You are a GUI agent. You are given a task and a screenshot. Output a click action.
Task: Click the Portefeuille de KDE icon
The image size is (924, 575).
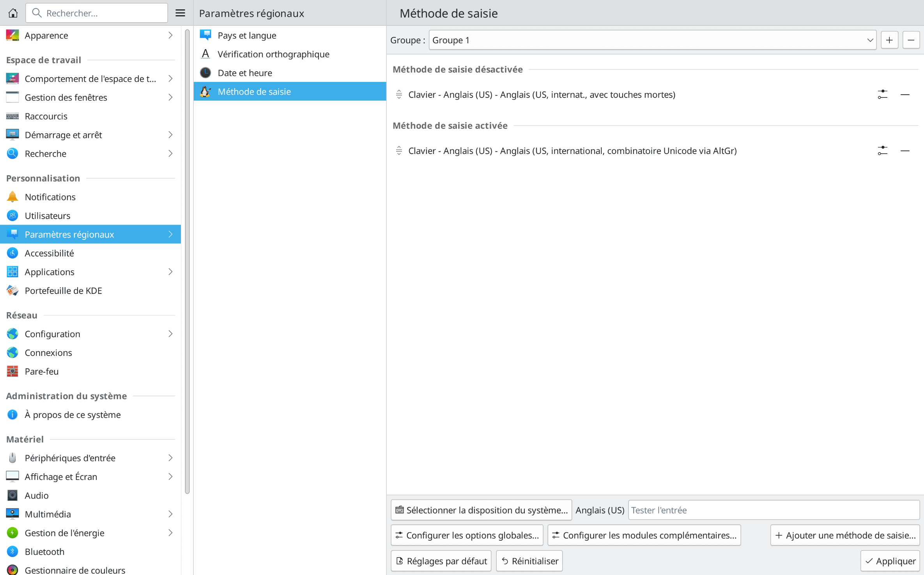point(12,290)
